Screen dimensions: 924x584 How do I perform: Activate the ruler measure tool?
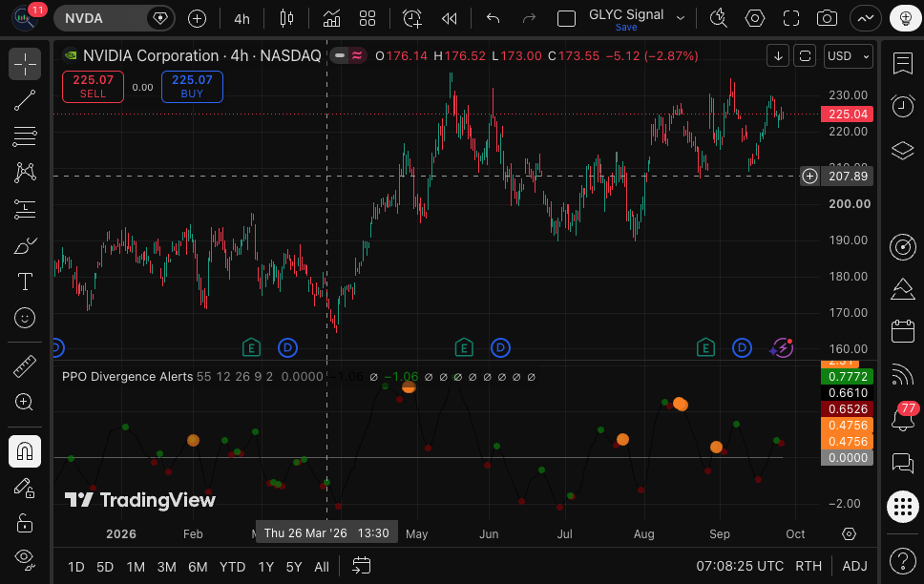pyautogui.click(x=25, y=366)
